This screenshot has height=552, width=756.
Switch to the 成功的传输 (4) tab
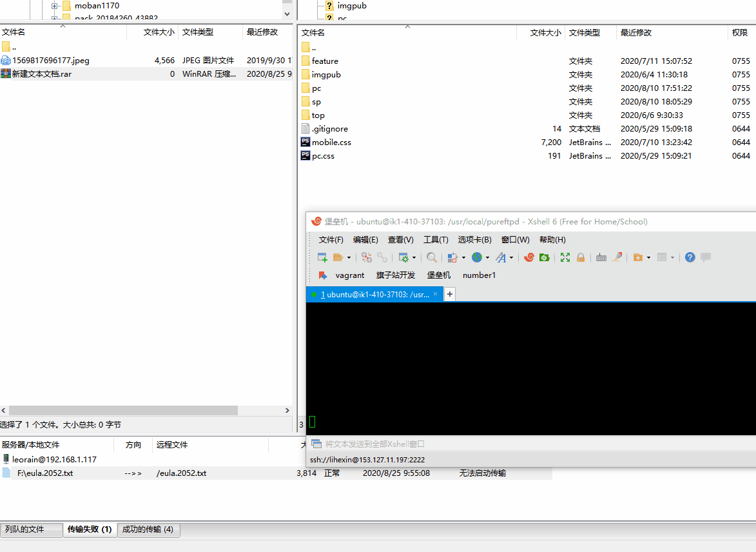(x=148, y=529)
